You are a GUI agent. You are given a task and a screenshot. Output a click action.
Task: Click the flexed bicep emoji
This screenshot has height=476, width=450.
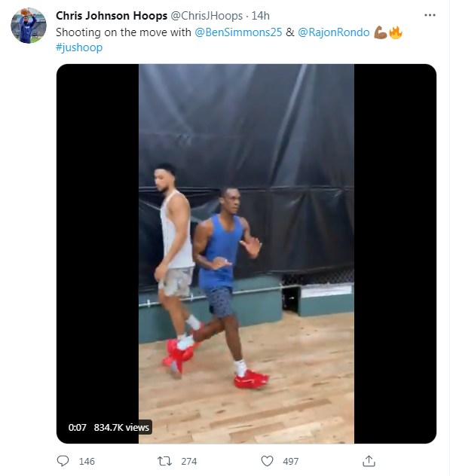(381, 32)
